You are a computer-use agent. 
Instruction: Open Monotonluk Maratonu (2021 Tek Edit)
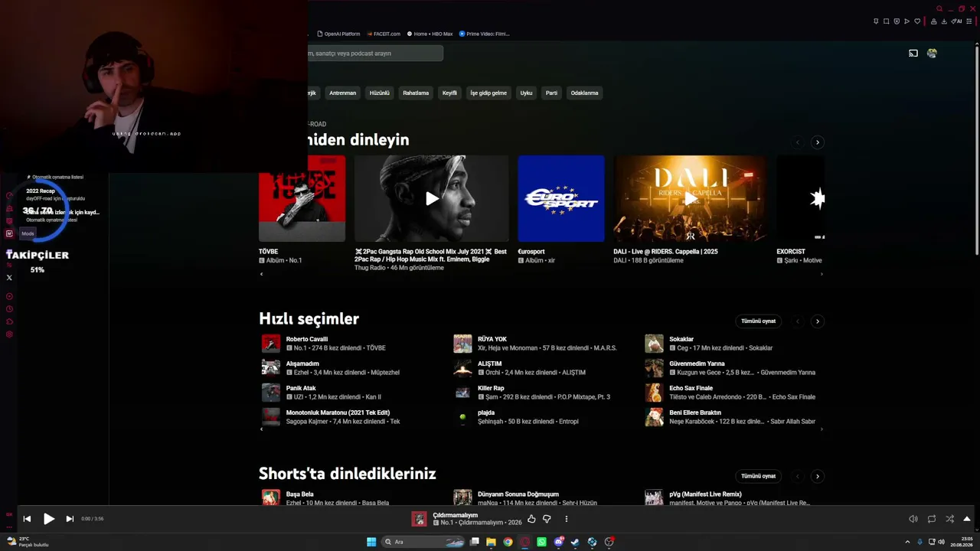[x=338, y=412]
